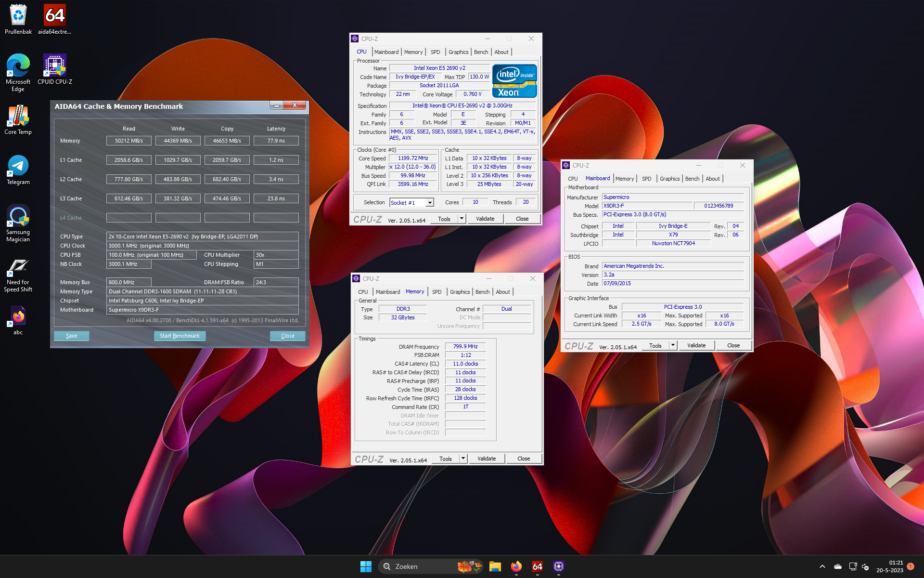Screen dimensions: 924x578
Task: Click the CPU-Z title icon of the CPU window
Action: tap(355, 39)
